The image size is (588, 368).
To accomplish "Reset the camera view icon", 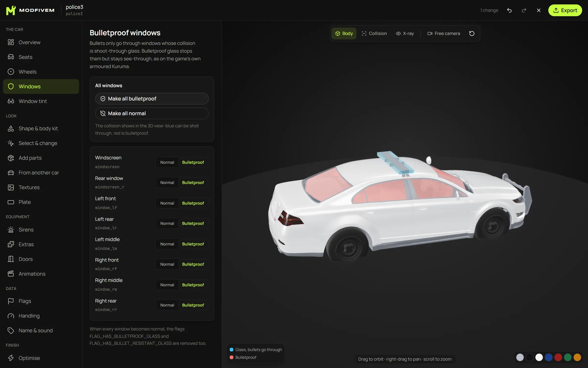I will tap(472, 33).
